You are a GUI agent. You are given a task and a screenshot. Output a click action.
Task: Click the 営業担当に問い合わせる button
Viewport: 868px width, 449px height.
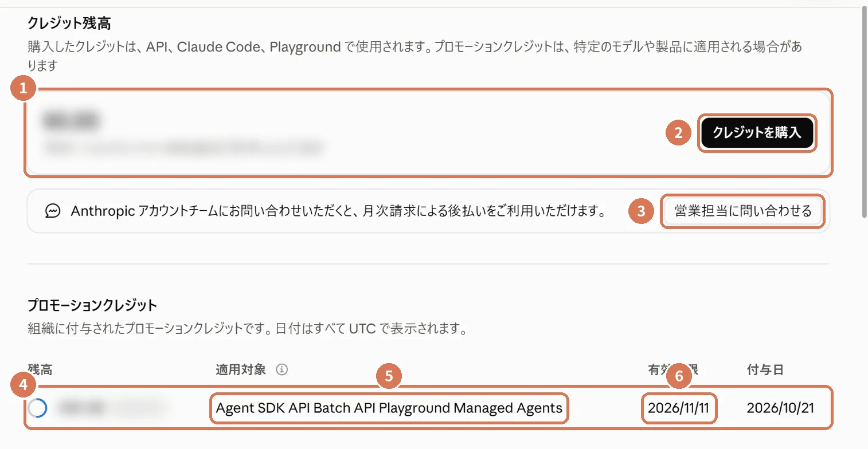coord(743,211)
